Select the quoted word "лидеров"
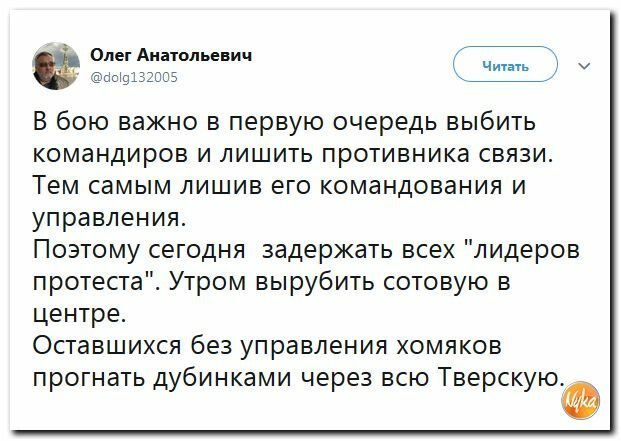 coord(526,251)
